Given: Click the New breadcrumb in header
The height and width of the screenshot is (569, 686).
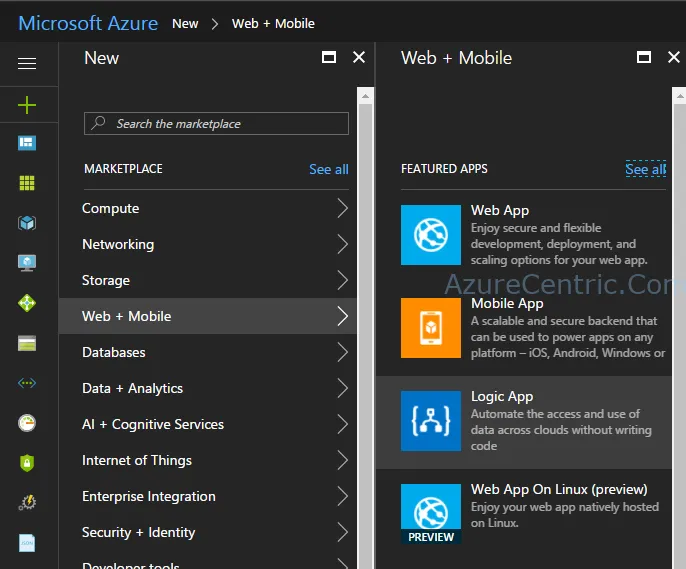Looking at the screenshot, I should click(185, 24).
